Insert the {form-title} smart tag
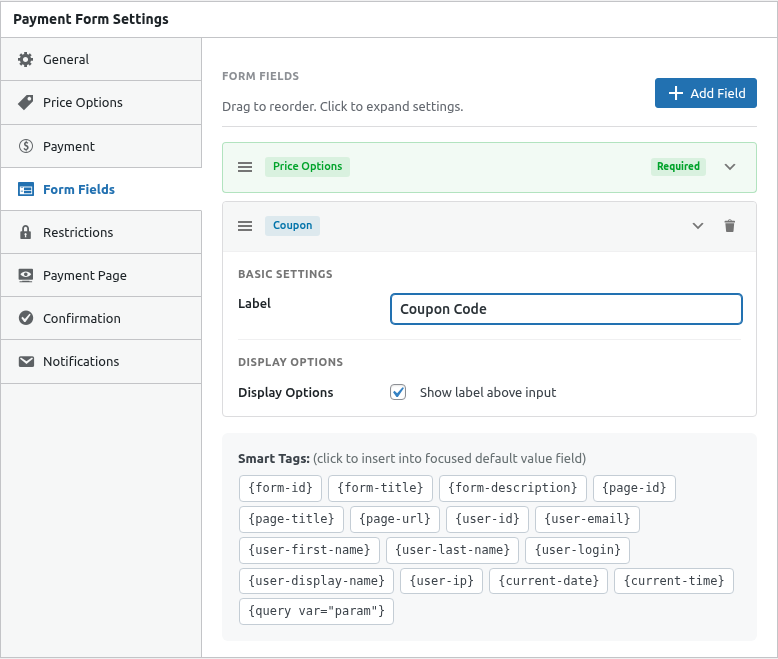778x659 pixels. pyautogui.click(x=380, y=488)
